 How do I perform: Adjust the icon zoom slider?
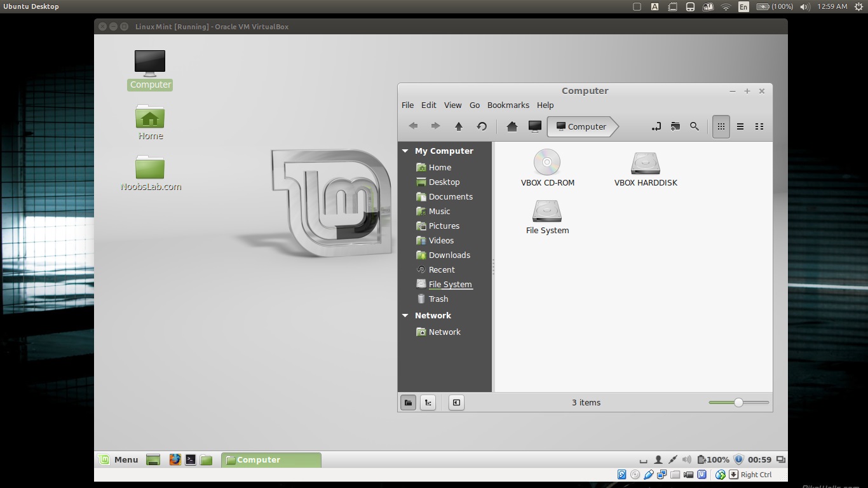click(738, 402)
